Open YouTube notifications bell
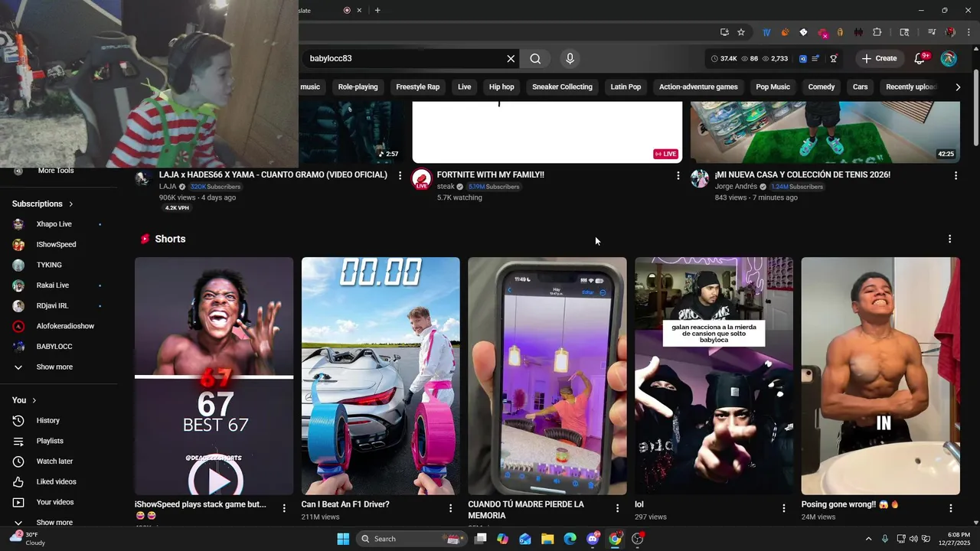This screenshot has width=980, height=551. click(921, 59)
